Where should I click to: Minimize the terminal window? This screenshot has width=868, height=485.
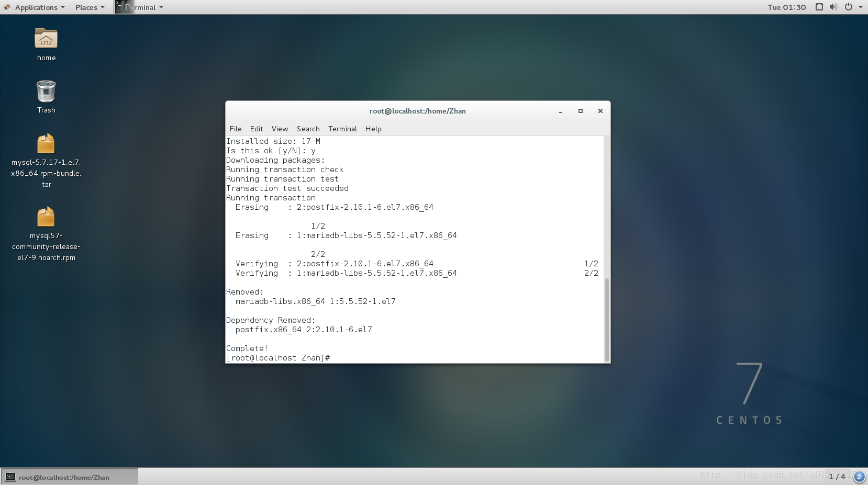[x=561, y=111]
